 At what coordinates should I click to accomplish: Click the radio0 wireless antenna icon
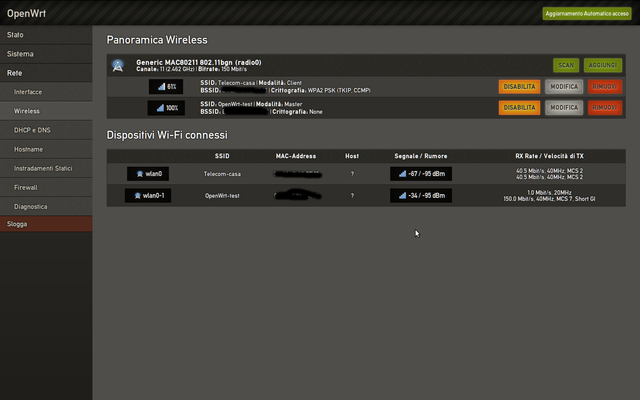[x=118, y=65]
